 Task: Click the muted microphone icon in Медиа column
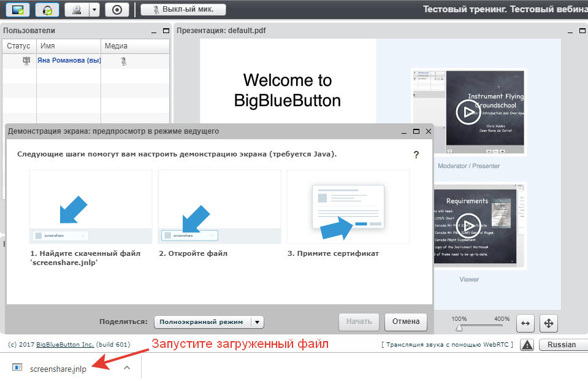pos(124,61)
